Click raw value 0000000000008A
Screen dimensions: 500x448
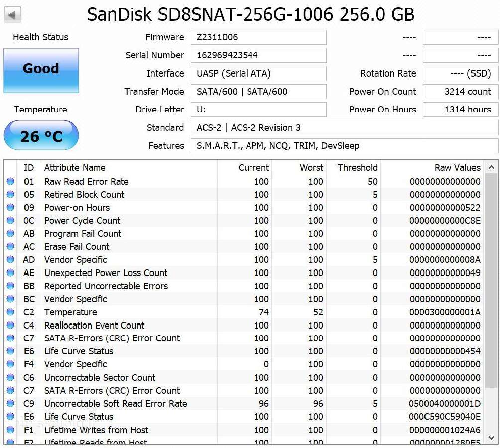[x=445, y=260]
